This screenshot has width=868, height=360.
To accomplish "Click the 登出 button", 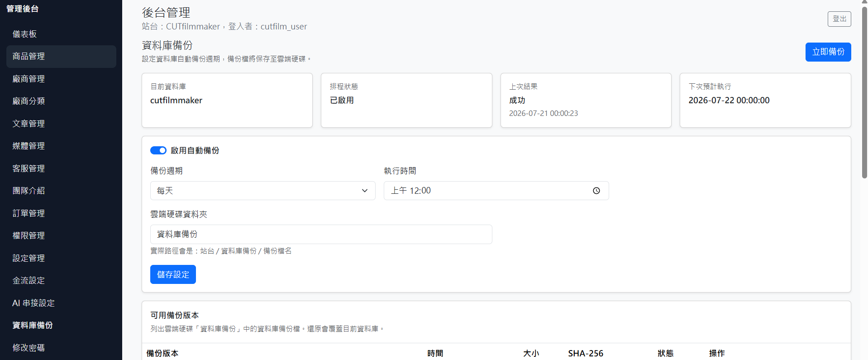I will click(839, 19).
